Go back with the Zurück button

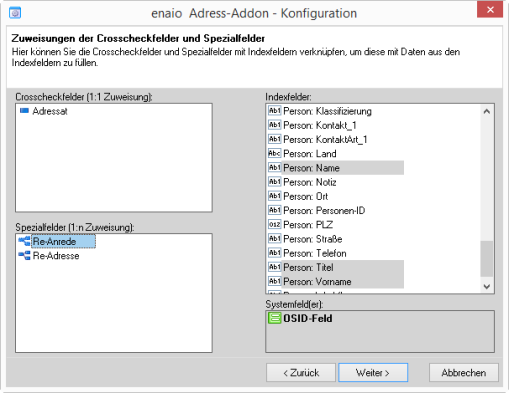(301, 373)
